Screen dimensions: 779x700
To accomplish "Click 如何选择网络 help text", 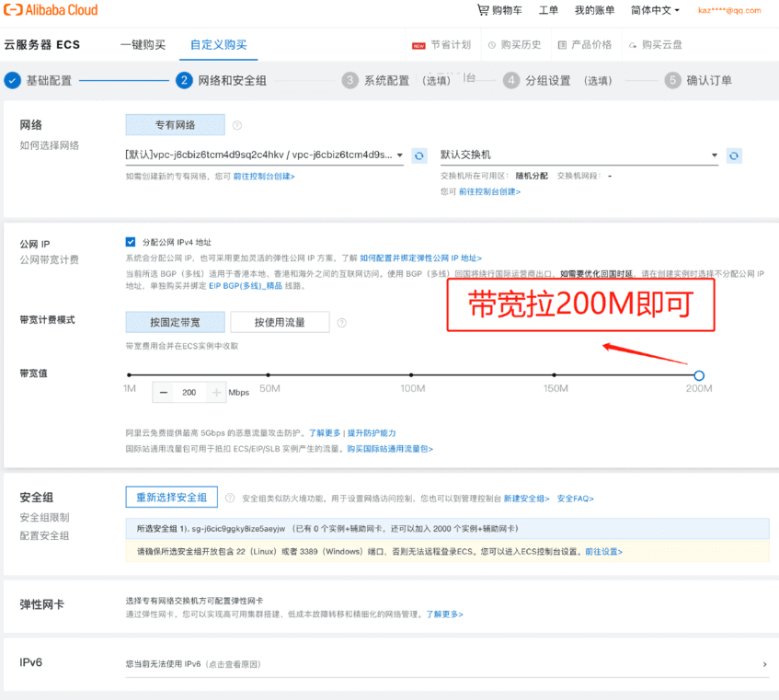I will pyautogui.click(x=49, y=145).
